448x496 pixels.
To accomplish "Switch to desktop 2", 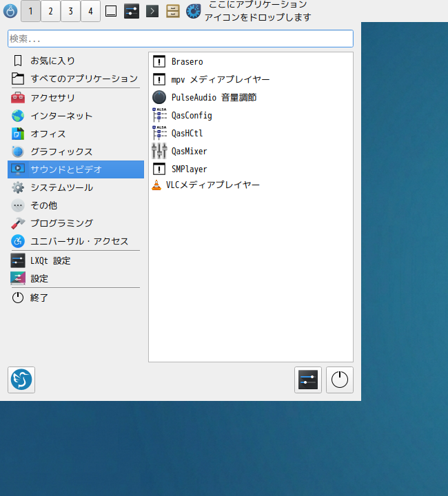I will pyautogui.click(x=50, y=11).
